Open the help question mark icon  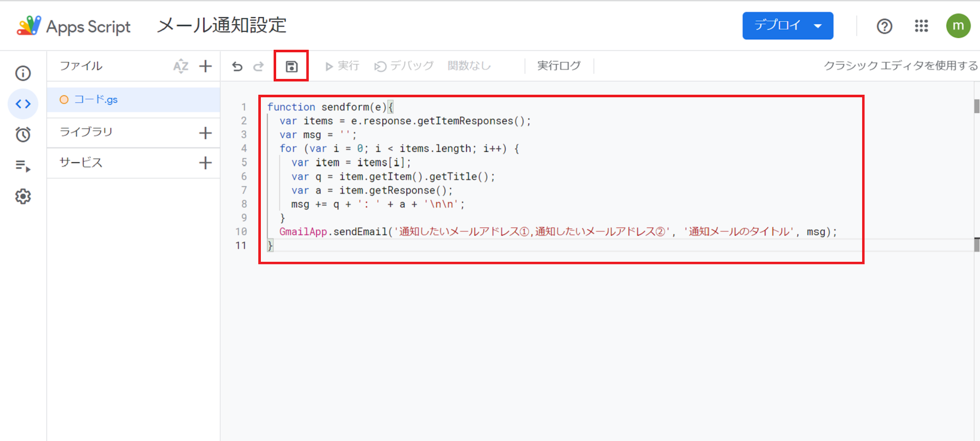pyautogui.click(x=884, y=26)
